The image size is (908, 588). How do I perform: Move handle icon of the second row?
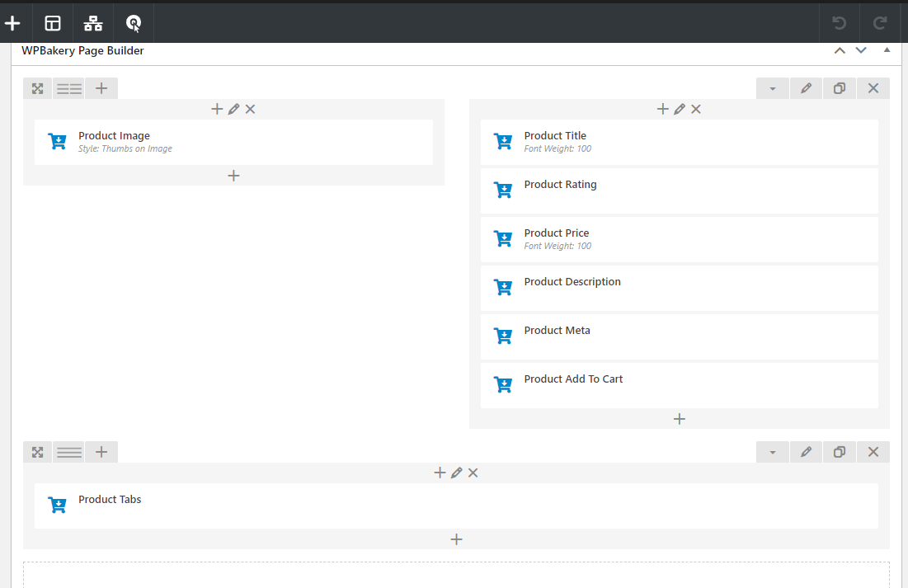click(x=38, y=453)
